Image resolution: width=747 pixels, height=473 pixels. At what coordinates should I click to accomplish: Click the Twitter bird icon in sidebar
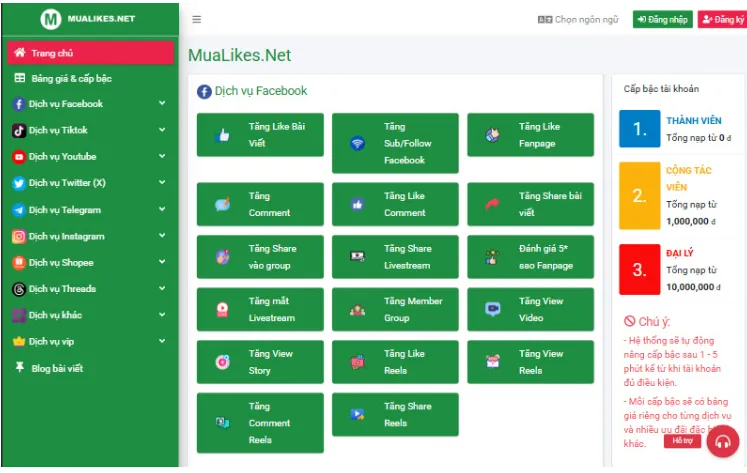click(x=19, y=183)
